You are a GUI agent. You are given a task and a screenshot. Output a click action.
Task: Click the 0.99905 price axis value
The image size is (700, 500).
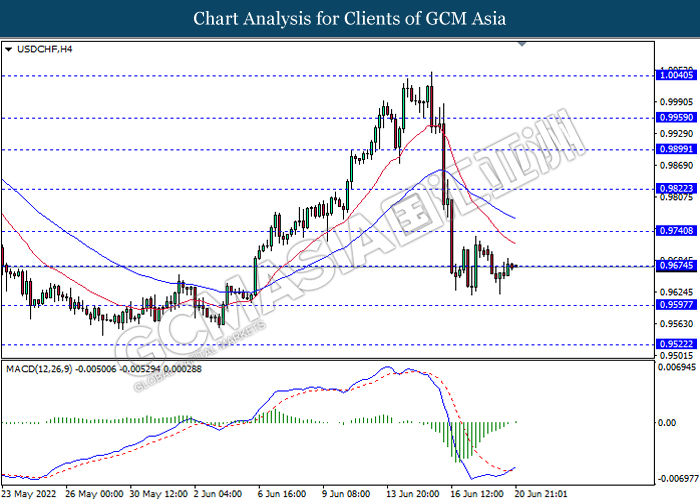pos(676,102)
